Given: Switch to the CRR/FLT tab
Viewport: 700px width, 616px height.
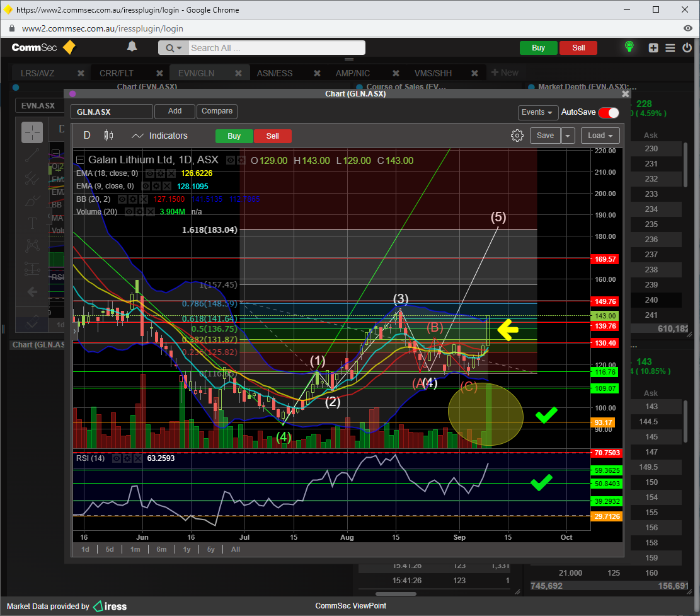Looking at the screenshot, I should coord(117,73).
